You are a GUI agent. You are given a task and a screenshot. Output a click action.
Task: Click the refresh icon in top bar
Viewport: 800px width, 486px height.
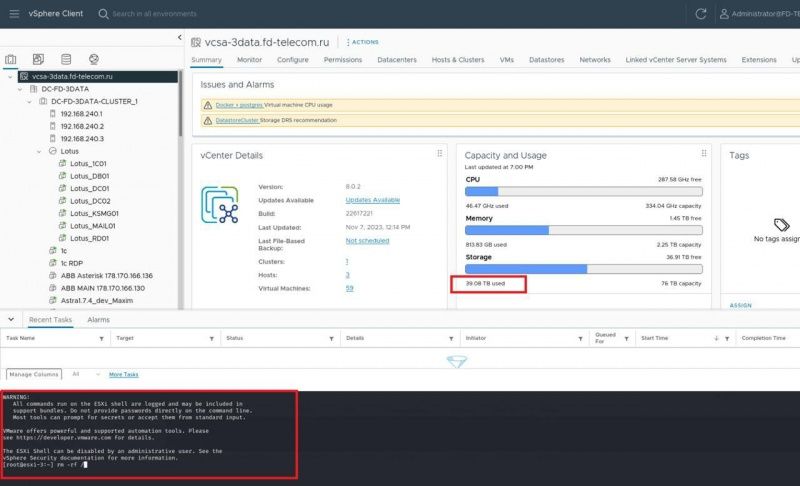pos(700,14)
